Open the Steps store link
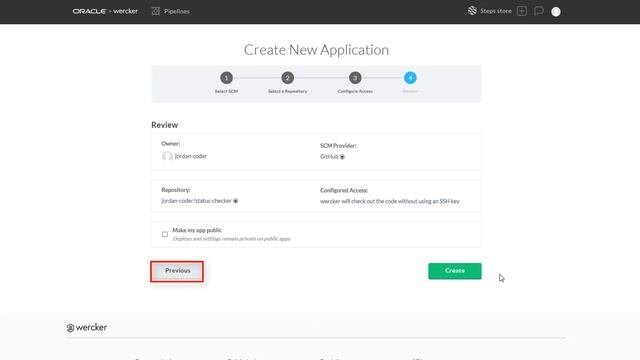The image size is (640, 360). [496, 11]
